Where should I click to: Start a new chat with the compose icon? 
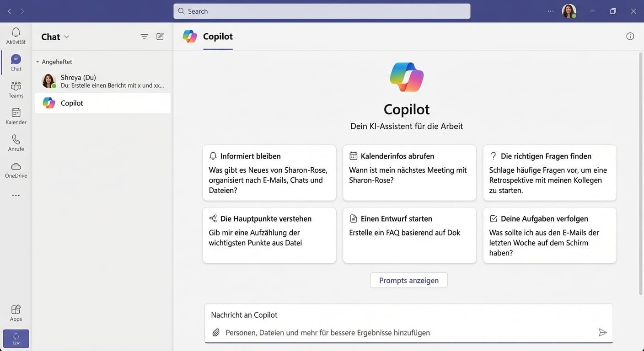[160, 36]
